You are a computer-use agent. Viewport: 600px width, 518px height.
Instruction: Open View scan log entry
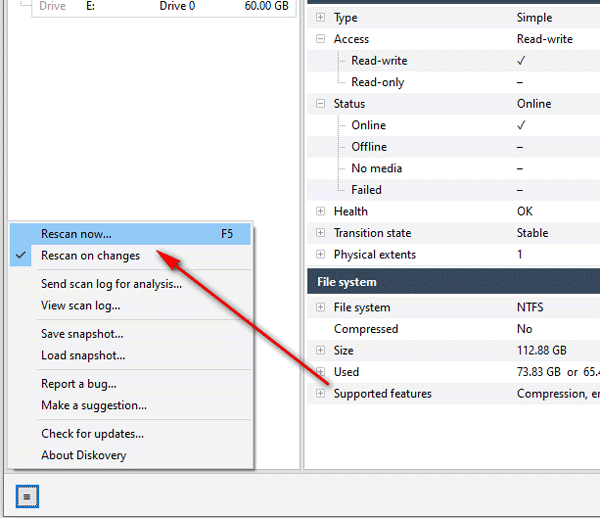pyautogui.click(x=80, y=306)
